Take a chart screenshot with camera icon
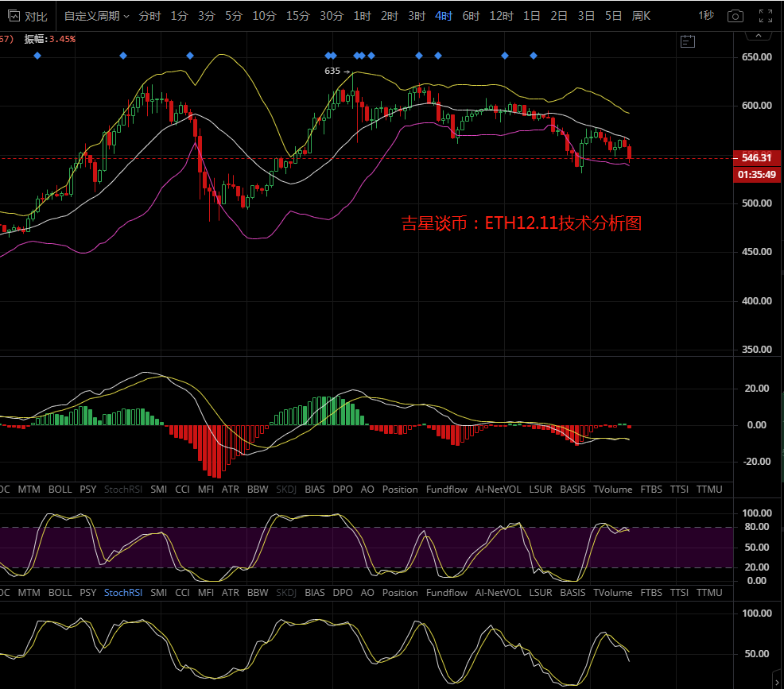 [x=735, y=16]
